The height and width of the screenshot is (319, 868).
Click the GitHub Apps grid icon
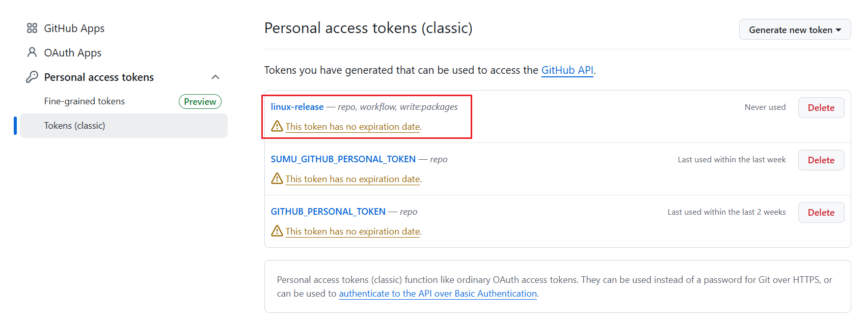point(32,28)
